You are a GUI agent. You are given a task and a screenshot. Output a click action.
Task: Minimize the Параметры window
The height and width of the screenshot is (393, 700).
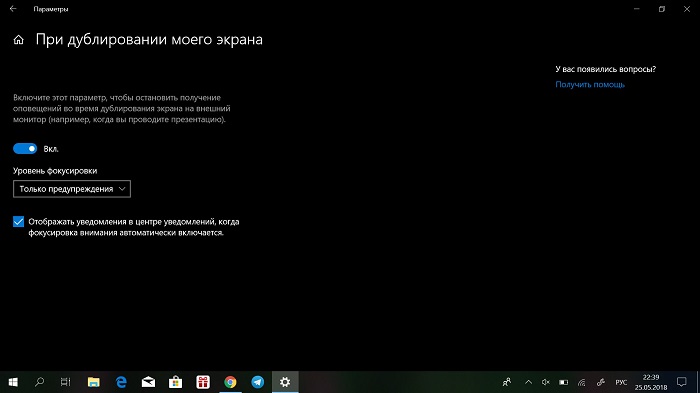(637, 9)
